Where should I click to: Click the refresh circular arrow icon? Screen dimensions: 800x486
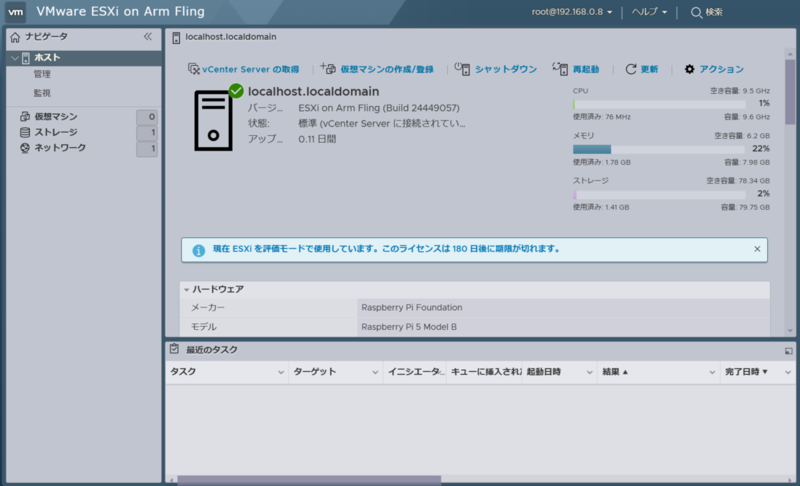coord(631,69)
